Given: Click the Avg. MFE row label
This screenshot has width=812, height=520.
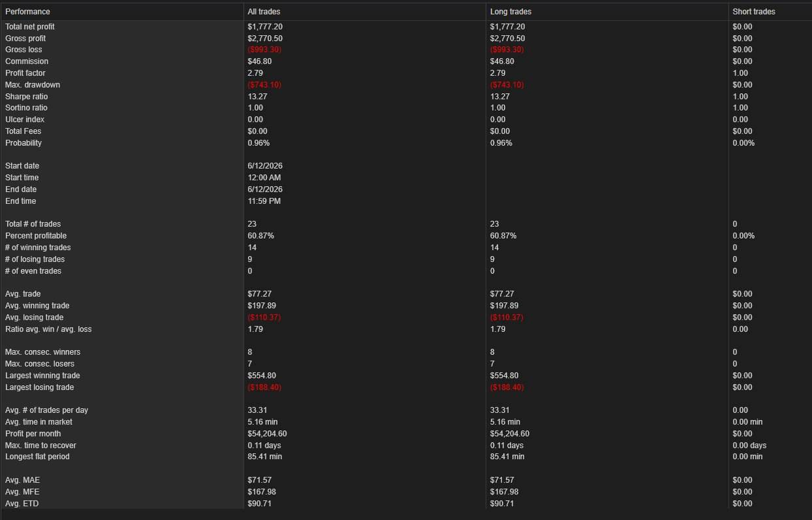Looking at the screenshot, I should pos(22,492).
